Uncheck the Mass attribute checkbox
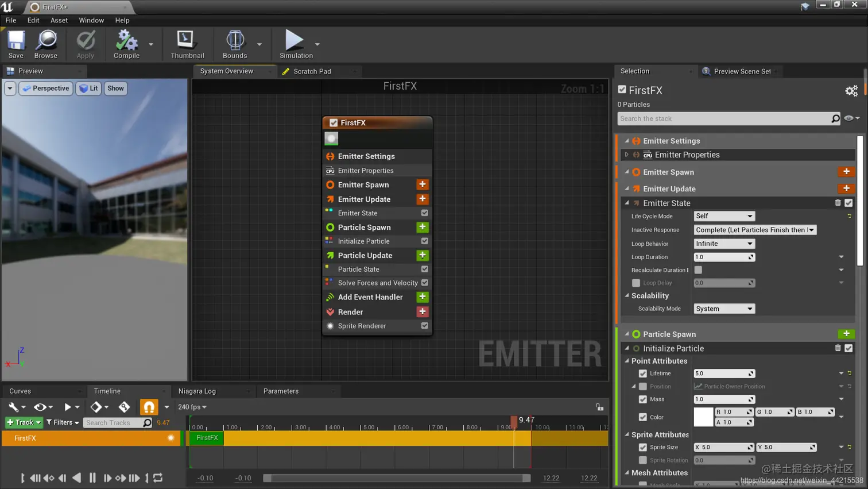 click(643, 399)
